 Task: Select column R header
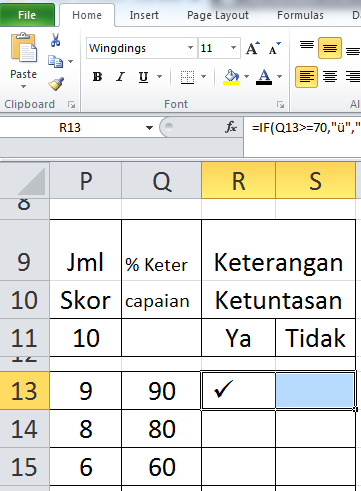click(238, 181)
